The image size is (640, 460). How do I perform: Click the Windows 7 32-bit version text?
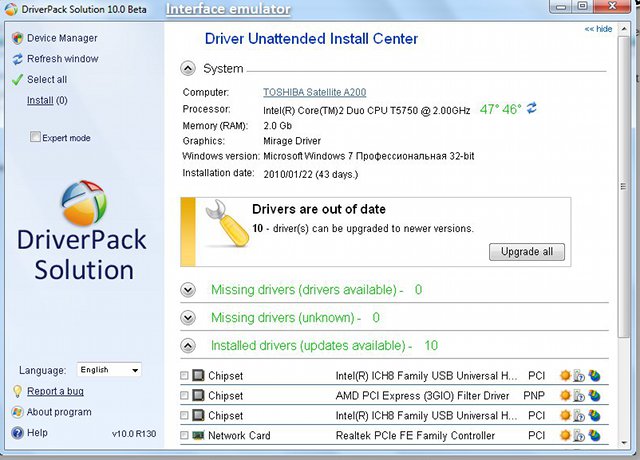tap(369, 156)
